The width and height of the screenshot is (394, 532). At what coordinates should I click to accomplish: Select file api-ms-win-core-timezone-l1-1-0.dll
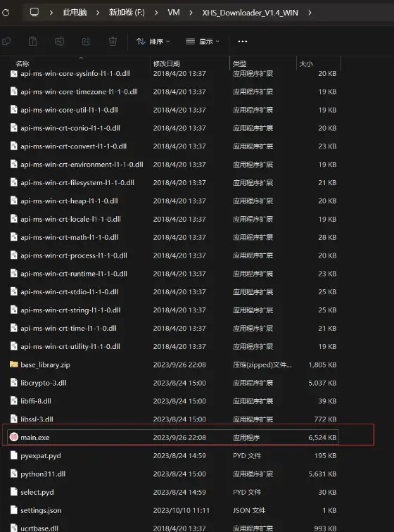(79, 91)
